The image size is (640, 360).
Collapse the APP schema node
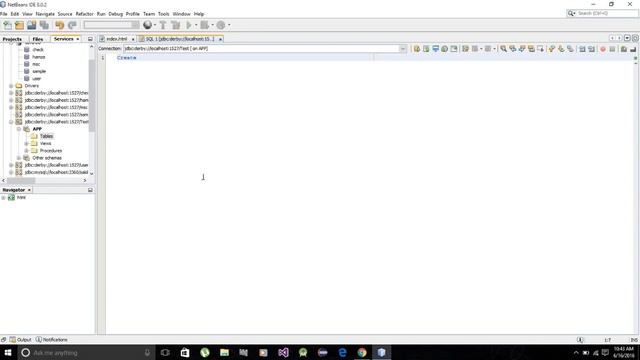coord(19,129)
